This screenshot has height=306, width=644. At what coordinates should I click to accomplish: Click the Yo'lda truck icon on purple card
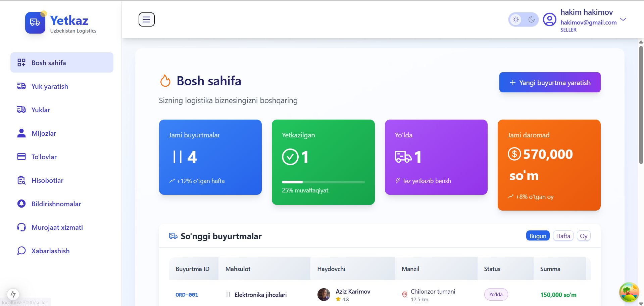[x=403, y=157]
